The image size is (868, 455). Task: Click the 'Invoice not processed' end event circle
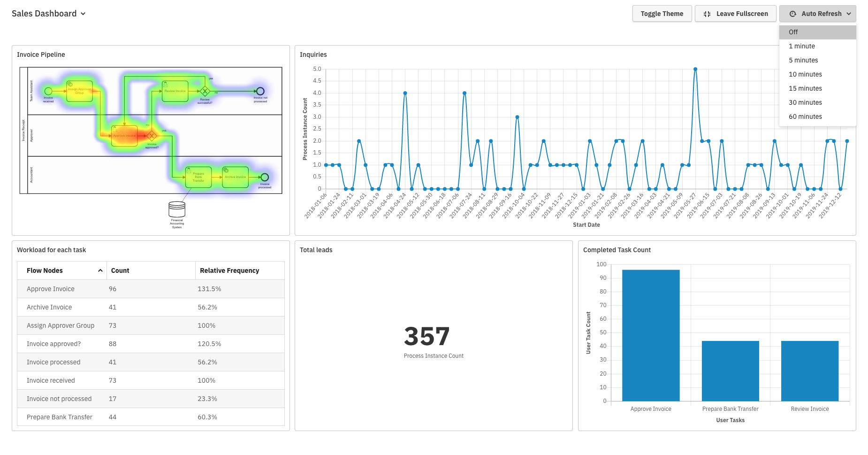coord(260,91)
